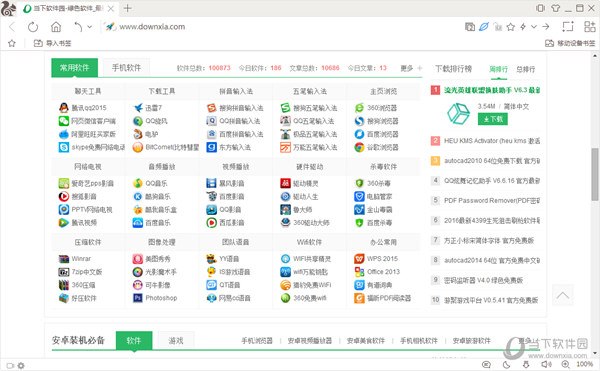Screen dimensions: 600x371
Task: Click back-to-top arrow button
Action: tap(562, 295)
